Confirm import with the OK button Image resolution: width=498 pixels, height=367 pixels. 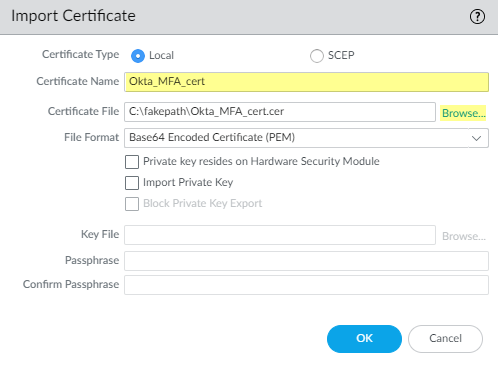[x=364, y=339]
